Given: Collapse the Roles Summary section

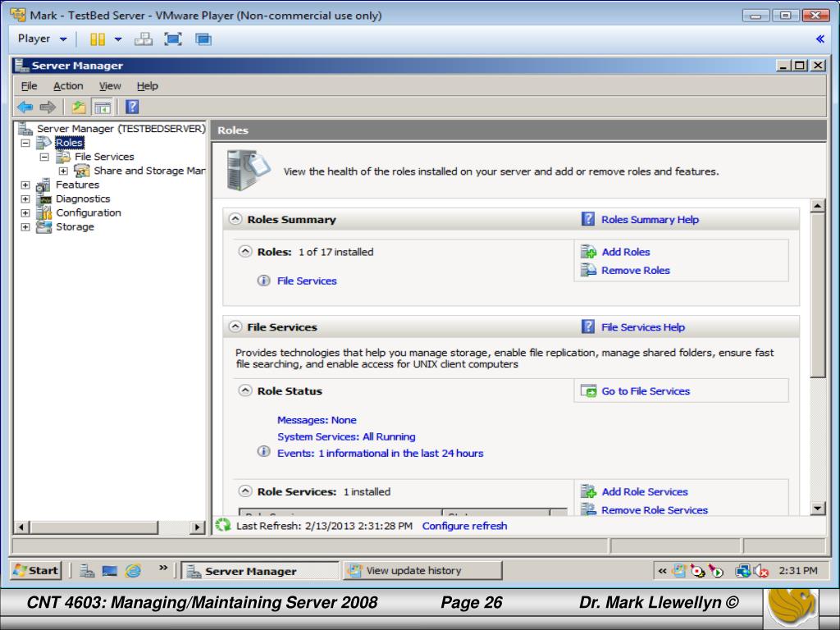Looking at the screenshot, I should coord(235,219).
